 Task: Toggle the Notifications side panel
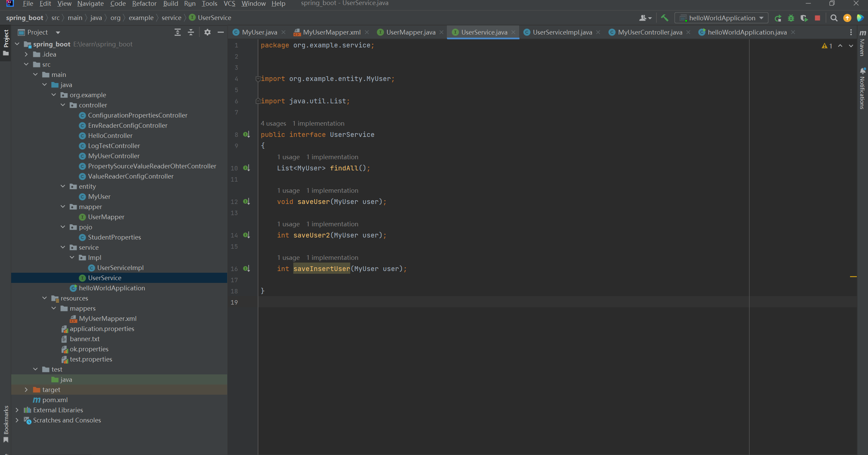pos(862,89)
